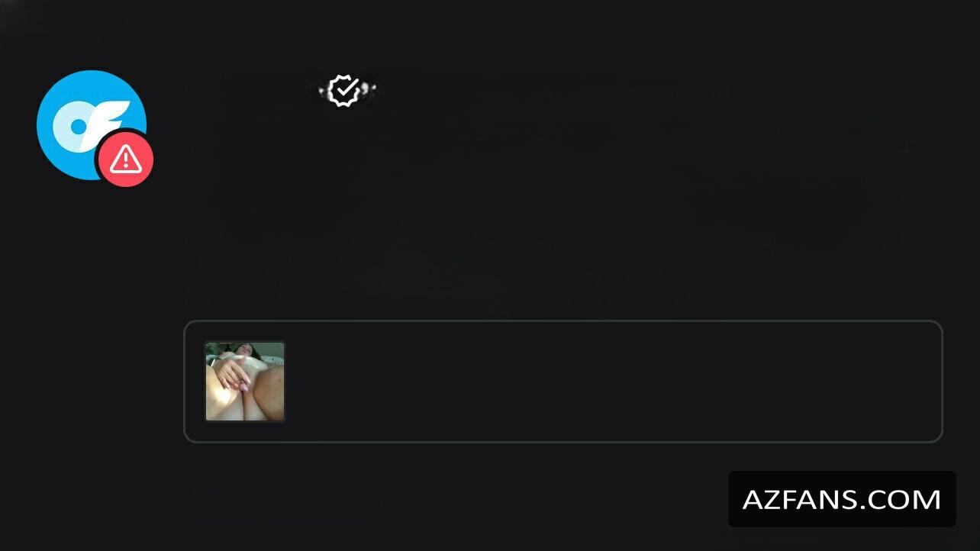
Task: Click the checkmark inside verified badge
Action: (x=346, y=90)
